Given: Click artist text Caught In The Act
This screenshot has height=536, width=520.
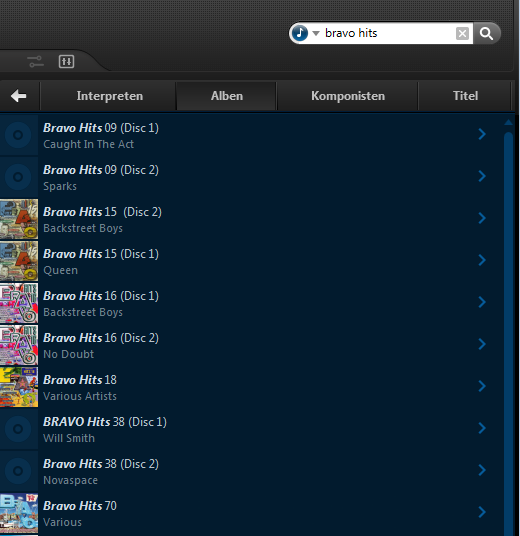Looking at the screenshot, I should point(89,144).
